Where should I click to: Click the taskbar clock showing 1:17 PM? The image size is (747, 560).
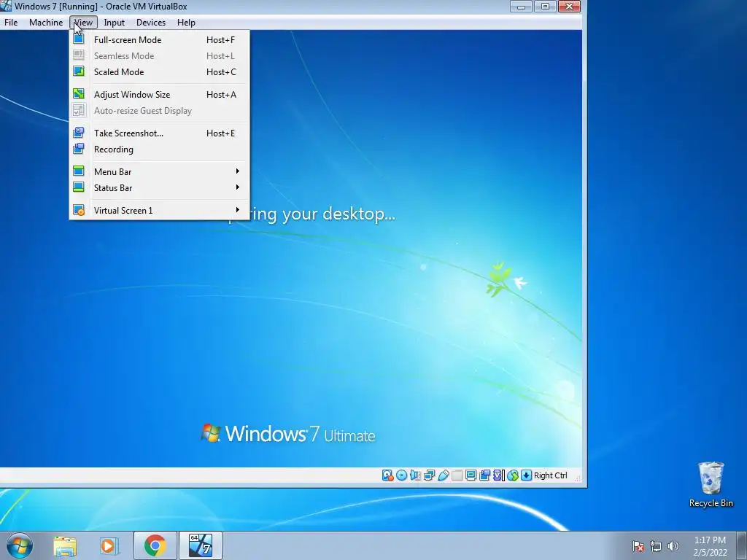point(710,546)
